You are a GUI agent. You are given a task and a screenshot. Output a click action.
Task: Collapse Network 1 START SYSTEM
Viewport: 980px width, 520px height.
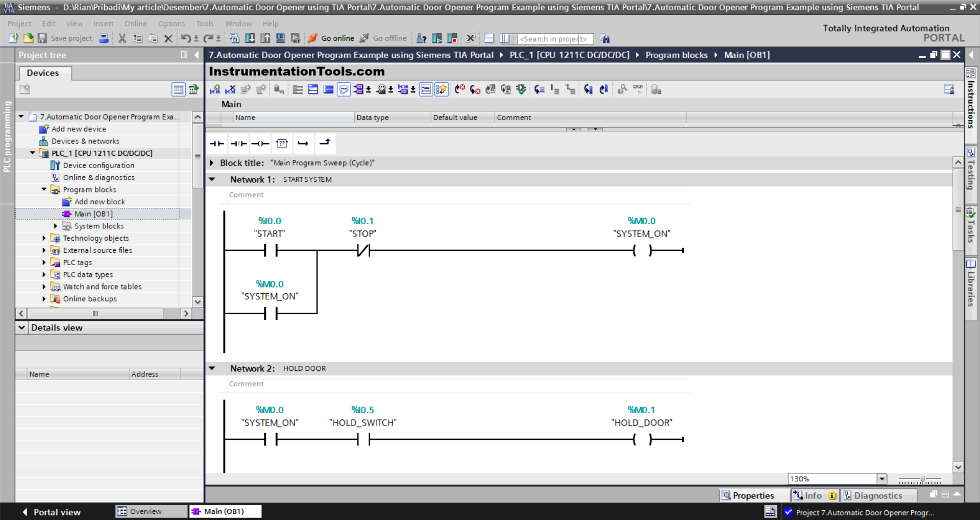point(212,179)
